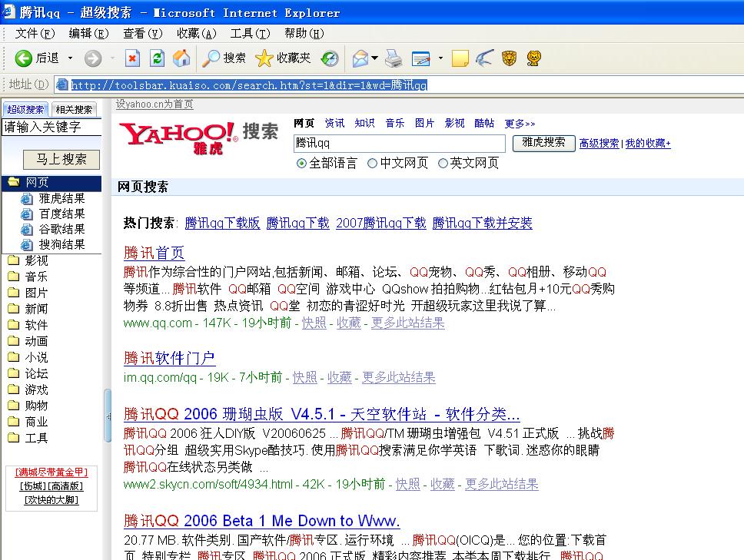The height and width of the screenshot is (560, 744).
Task: Open the 文件(F) menu
Action: point(35,33)
